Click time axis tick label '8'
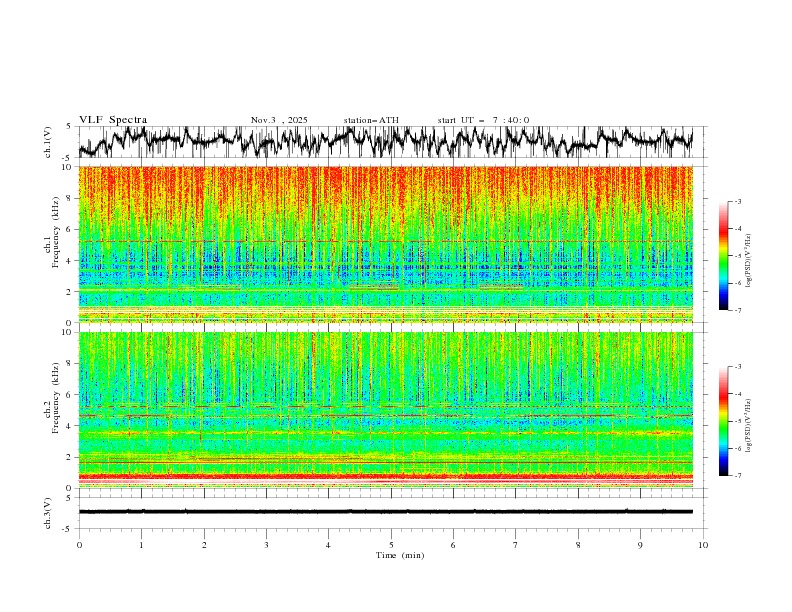 578,545
